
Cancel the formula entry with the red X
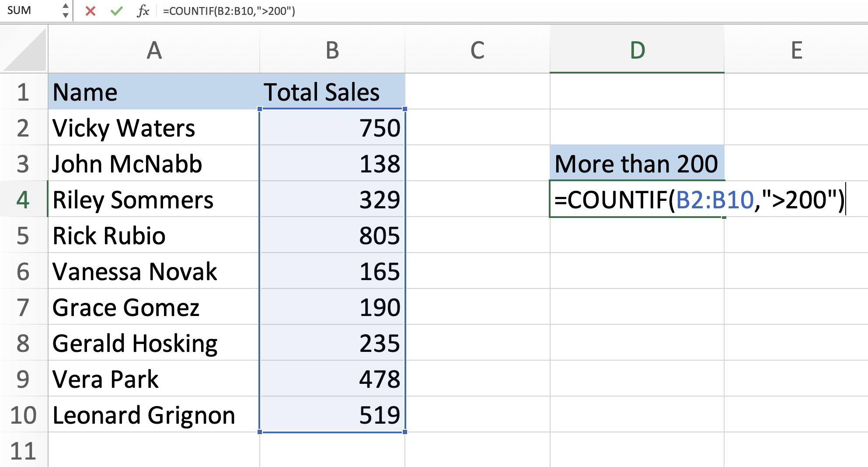coord(91,11)
